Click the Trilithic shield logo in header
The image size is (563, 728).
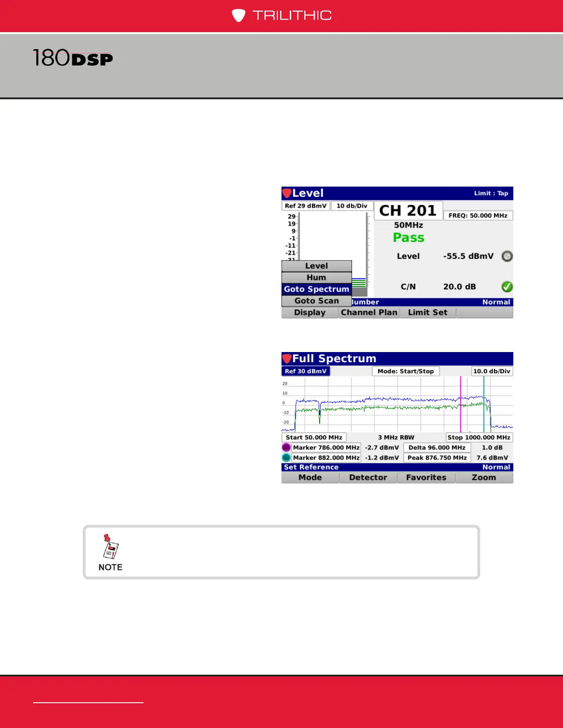click(x=238, y=16)
